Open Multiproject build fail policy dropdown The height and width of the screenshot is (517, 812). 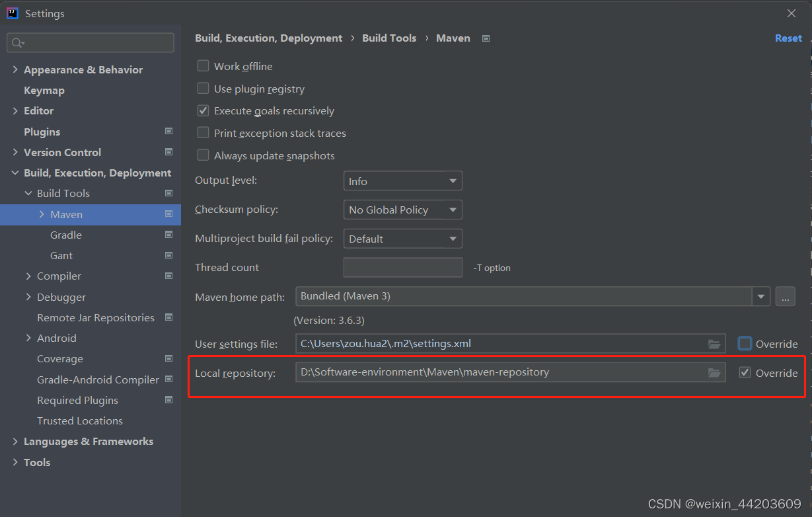coord(402,239)
